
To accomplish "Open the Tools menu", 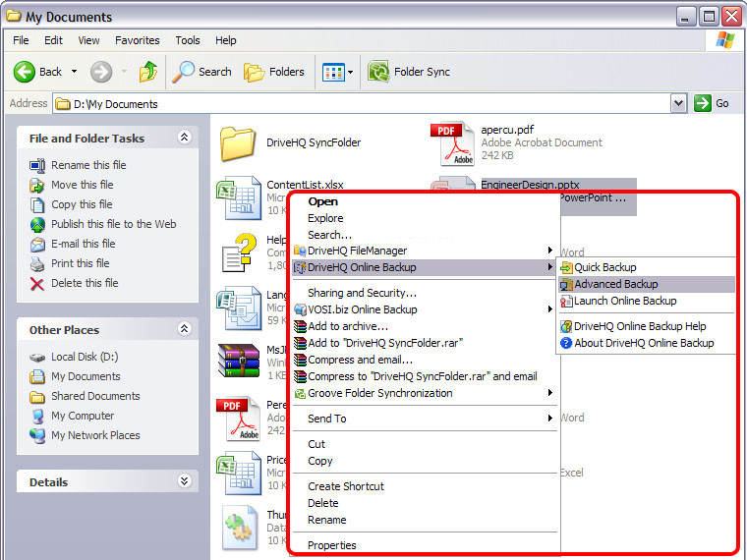I will point(187,40).
